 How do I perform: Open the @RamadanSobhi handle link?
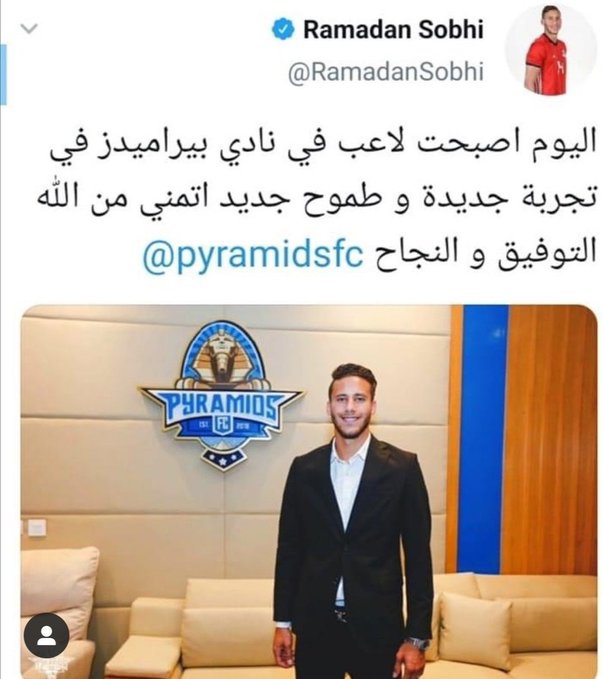point(386,72)
